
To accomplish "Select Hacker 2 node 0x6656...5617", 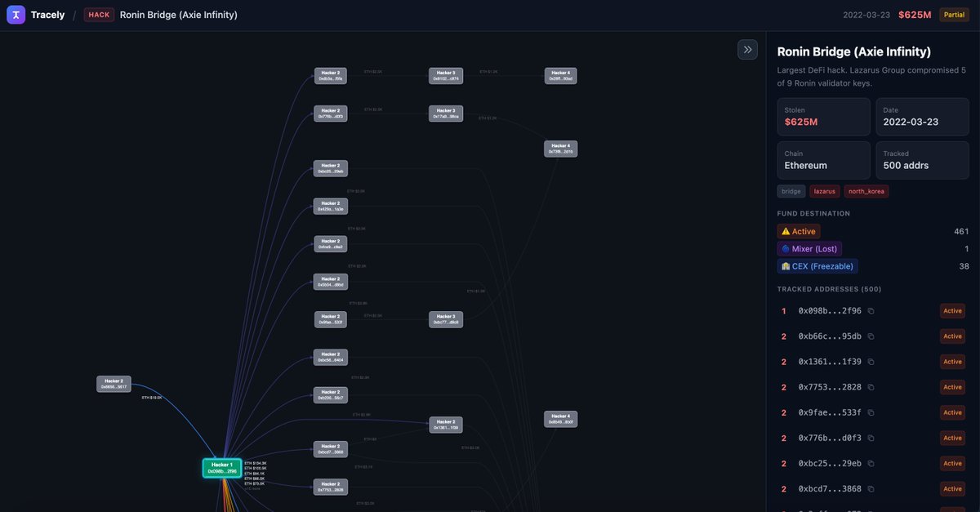I will point(114,384).
